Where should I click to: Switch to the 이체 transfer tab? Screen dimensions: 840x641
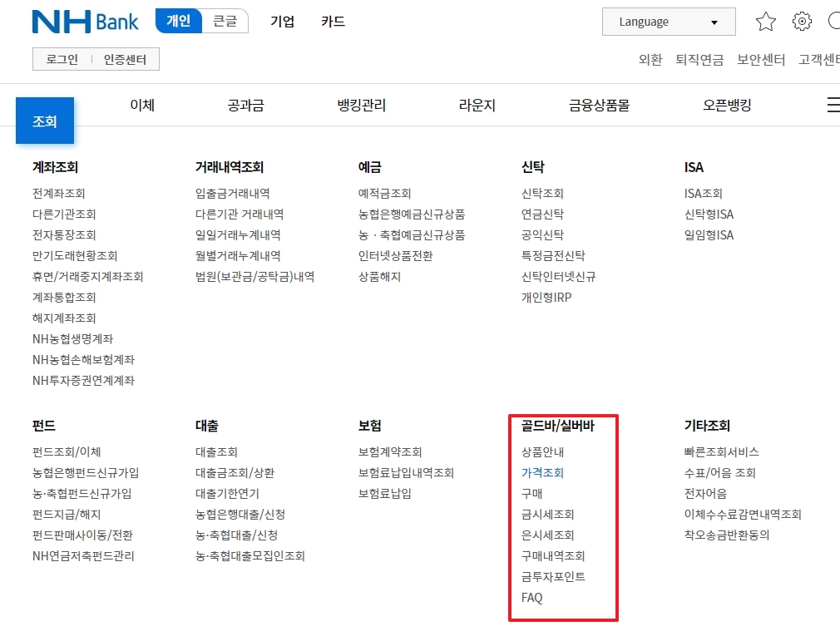(x=141, y=105)
